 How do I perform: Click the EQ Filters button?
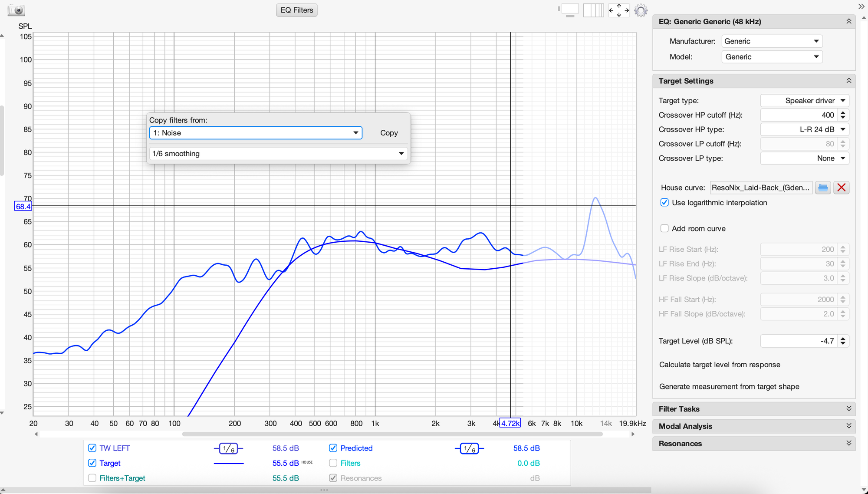click(296, 10)
